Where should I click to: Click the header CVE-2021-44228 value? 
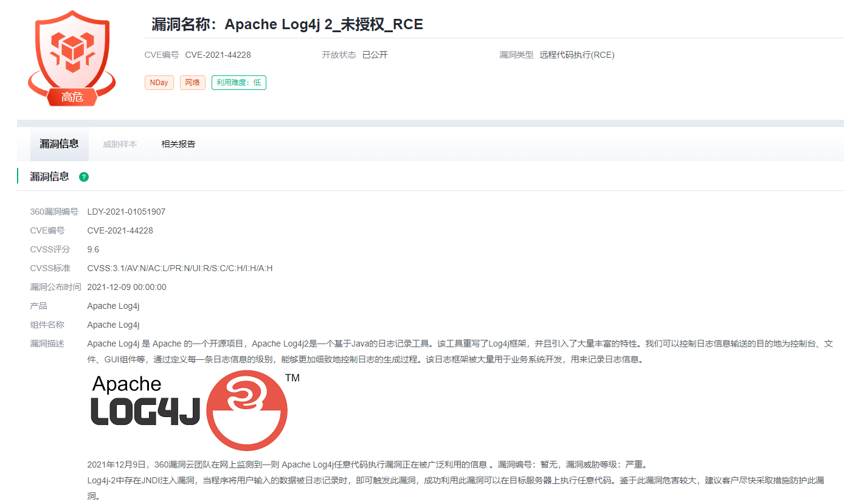pyautogui.click(x=218, y=55)
